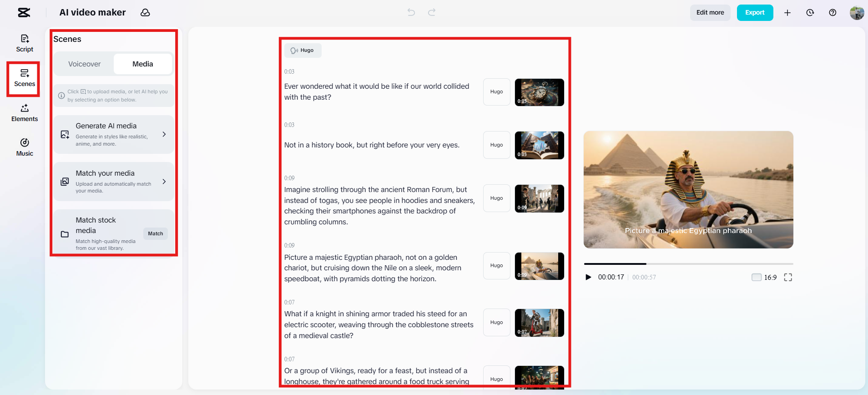
Task: Change Hugo voice for knight scene
Action: pyautogui.click(x=497, y=323)
